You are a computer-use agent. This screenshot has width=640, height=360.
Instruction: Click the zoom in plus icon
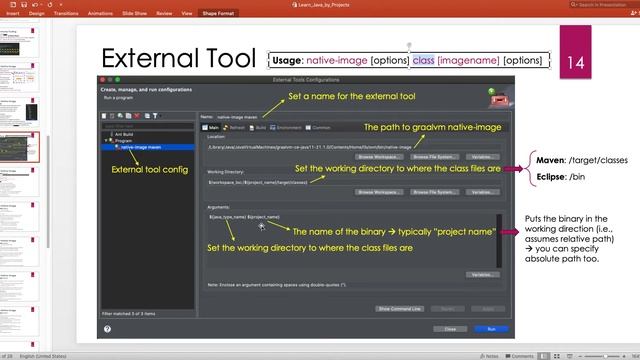pos(624,356)
